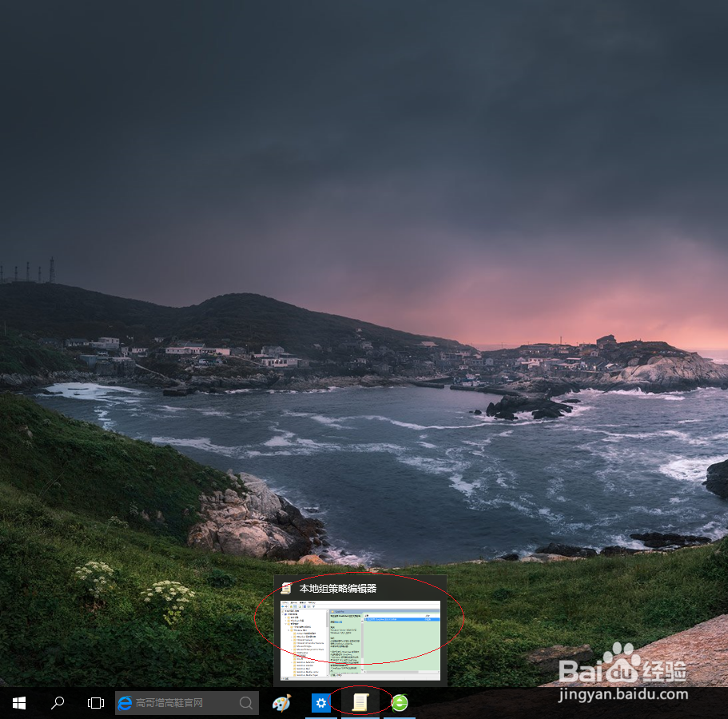Image resolution: width=728 pixels, height=719 pixels.
Task: Click the scroll icon in the preview header
Action: click(286, 588)
